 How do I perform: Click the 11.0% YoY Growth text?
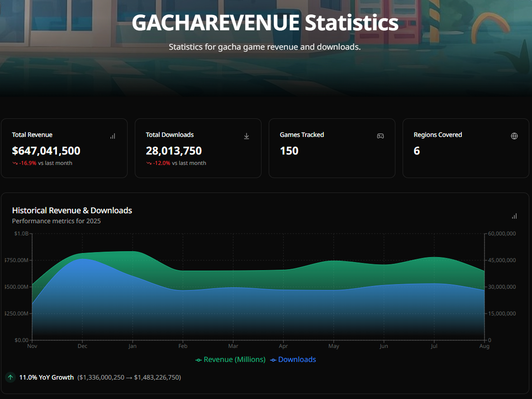(x=47, y=377)
